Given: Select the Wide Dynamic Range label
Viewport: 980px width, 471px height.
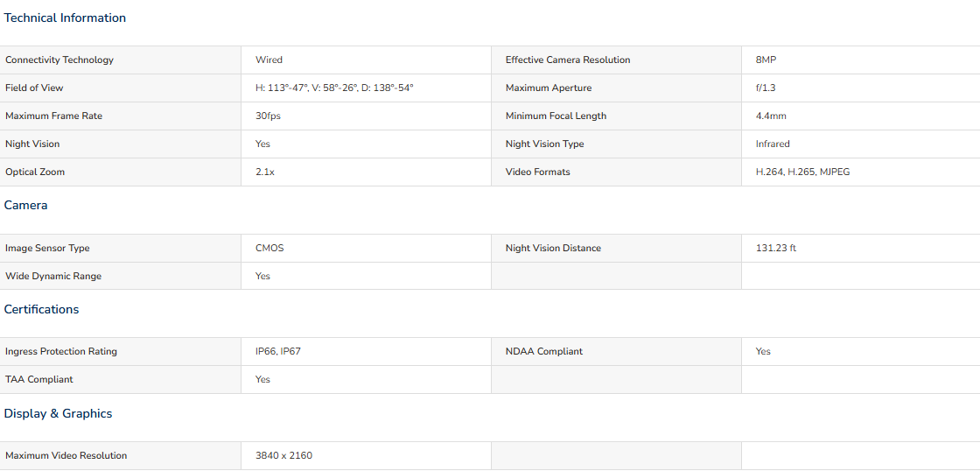Looking at the screenshot, I should [x=53, y=277].
